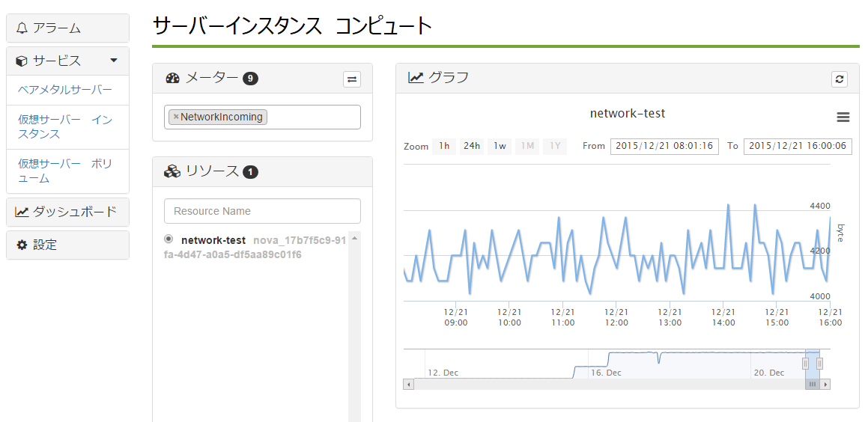Open the meter selection box
The image size is (868, 422).
(x=262, y=117)
